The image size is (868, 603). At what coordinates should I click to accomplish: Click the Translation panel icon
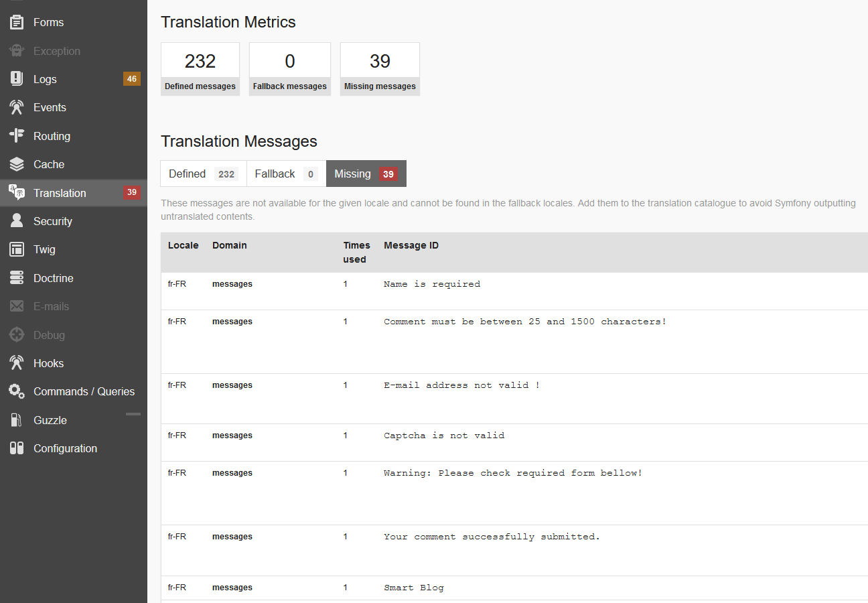[x=17, y=193]
